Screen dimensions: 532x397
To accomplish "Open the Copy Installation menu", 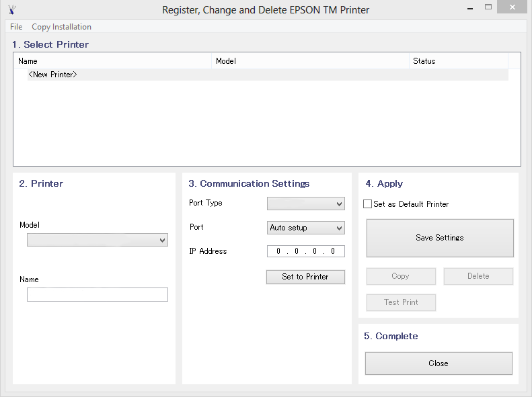I will pos(61,27).
